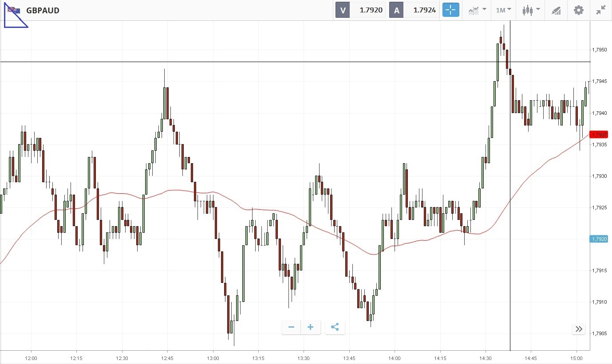Screen dimensions: 612x364
Task: Click the 1,7905 price axis label
Action: 599,334
